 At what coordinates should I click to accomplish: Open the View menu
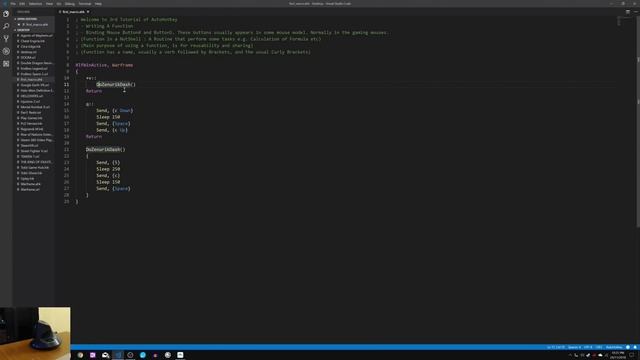click(x=49, y=4)
